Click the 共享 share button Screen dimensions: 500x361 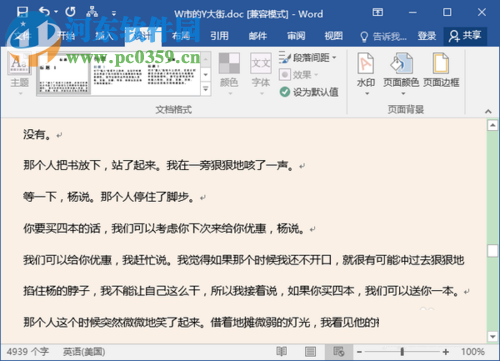click(465, 36)
